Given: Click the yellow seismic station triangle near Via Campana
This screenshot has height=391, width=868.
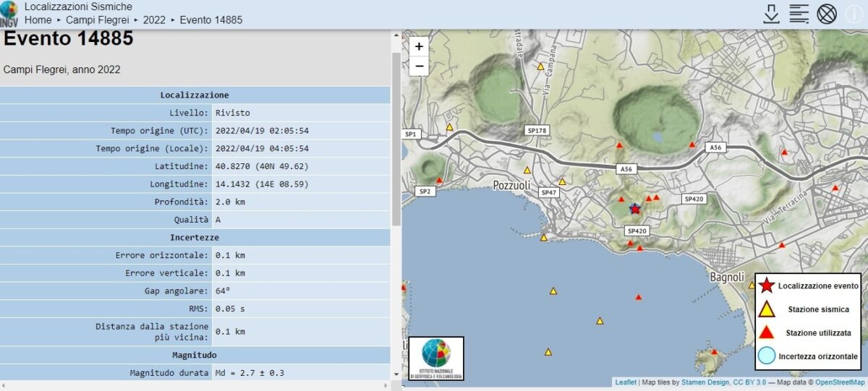Looking at the screenshot, I should (540, 66).
